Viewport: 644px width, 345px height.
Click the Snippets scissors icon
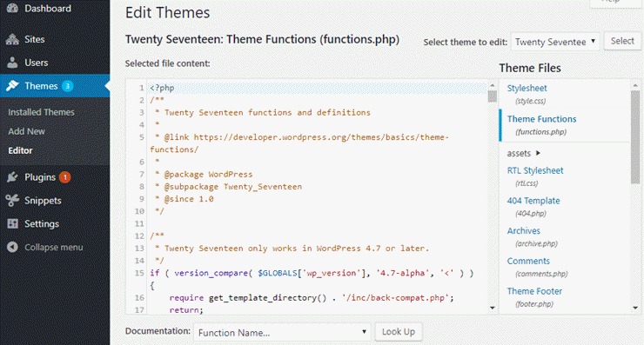pos(12,200)
